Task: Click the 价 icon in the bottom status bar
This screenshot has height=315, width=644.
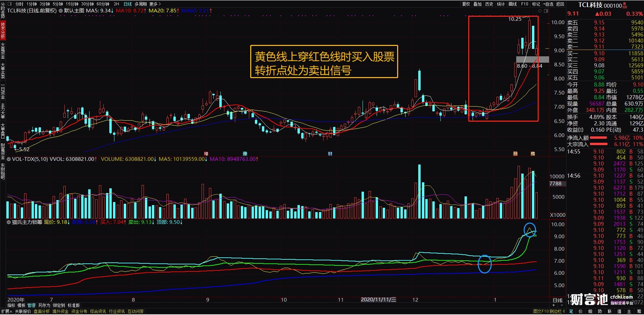Action: tap(581, 312)
